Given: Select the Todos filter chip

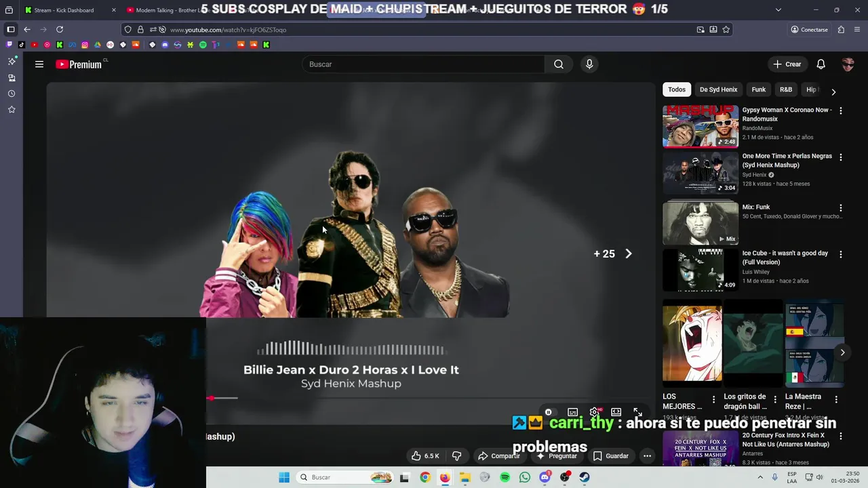Looking at the screenshot, I should [x=677, y=89].
